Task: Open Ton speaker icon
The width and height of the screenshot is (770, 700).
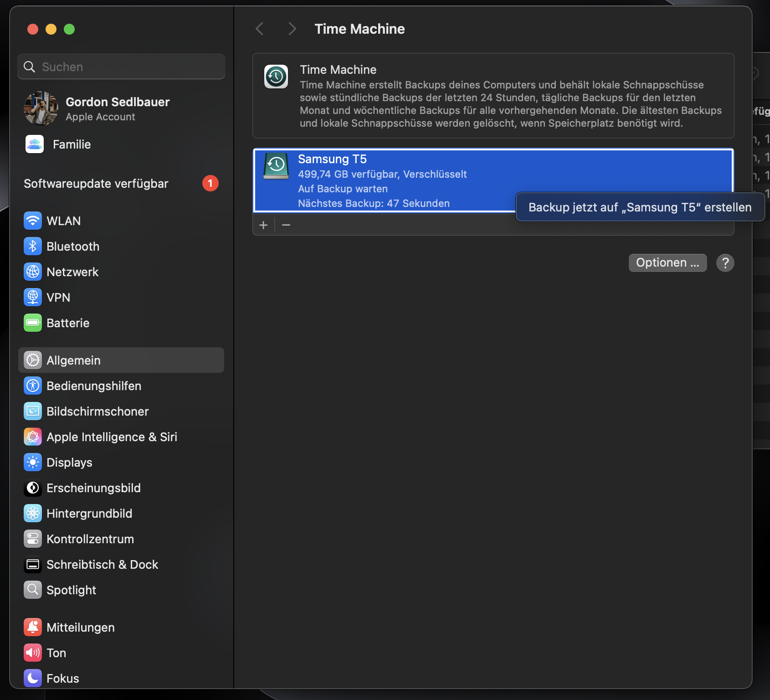Action: coord(33,653)
